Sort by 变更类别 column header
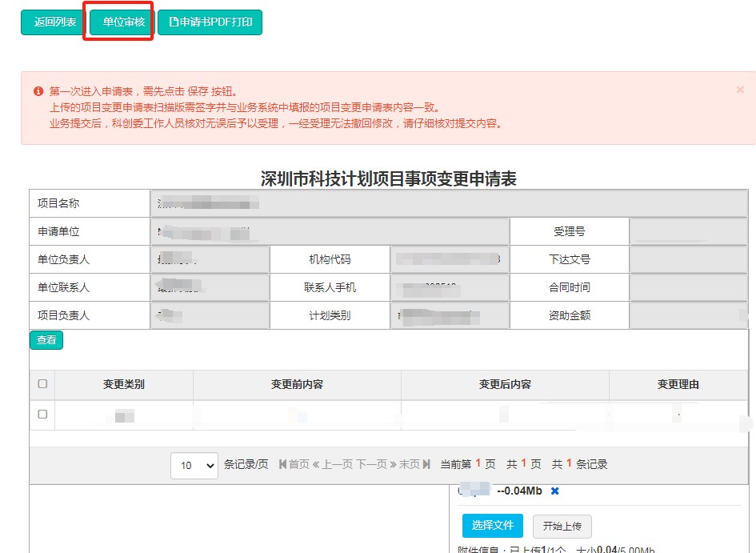The width and height of the screenshot is (756, 553). (124, 384)
